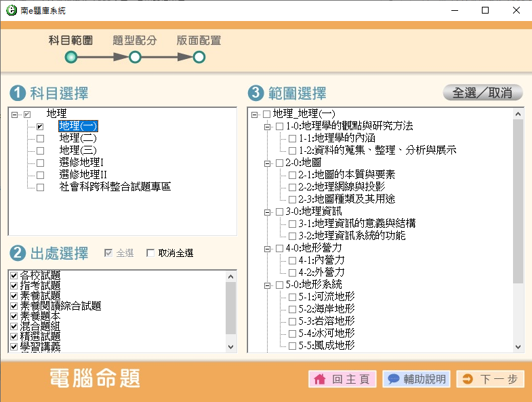Image resolution: width=532 pixels, height=402 pixels.
Task: Check the 地理(二) subject checkbox
Action: click(40, 138)
